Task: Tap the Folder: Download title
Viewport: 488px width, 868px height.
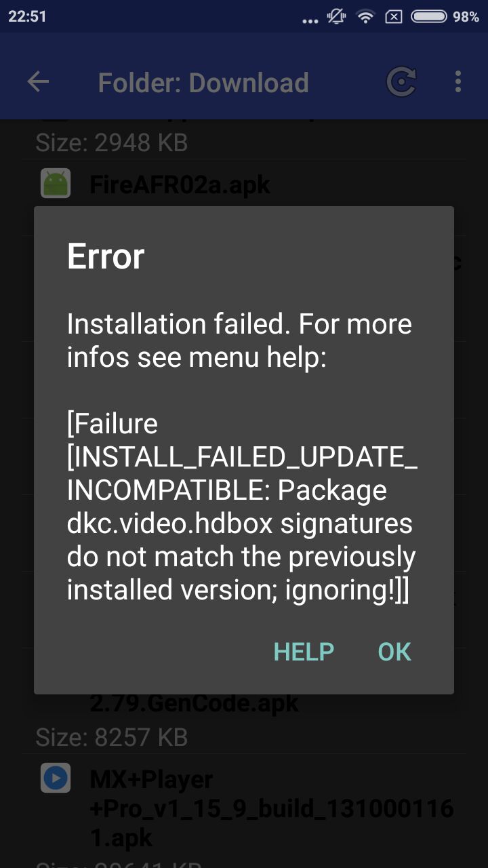Action: pyautogui.click(x=203, y=83)
